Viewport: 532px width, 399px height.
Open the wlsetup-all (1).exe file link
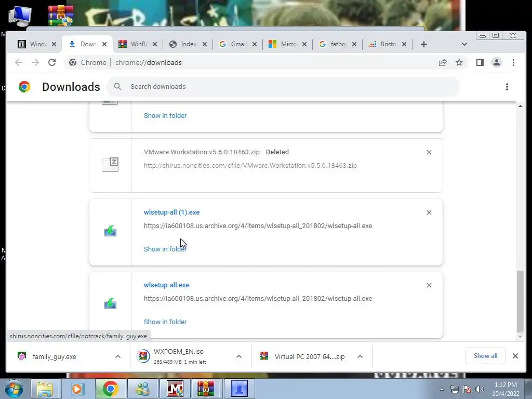coord(171,212)
